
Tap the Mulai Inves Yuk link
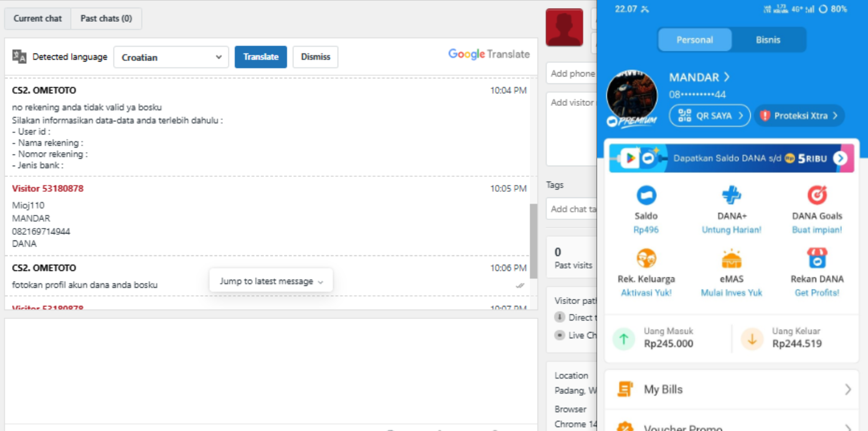tap(732, 293)
